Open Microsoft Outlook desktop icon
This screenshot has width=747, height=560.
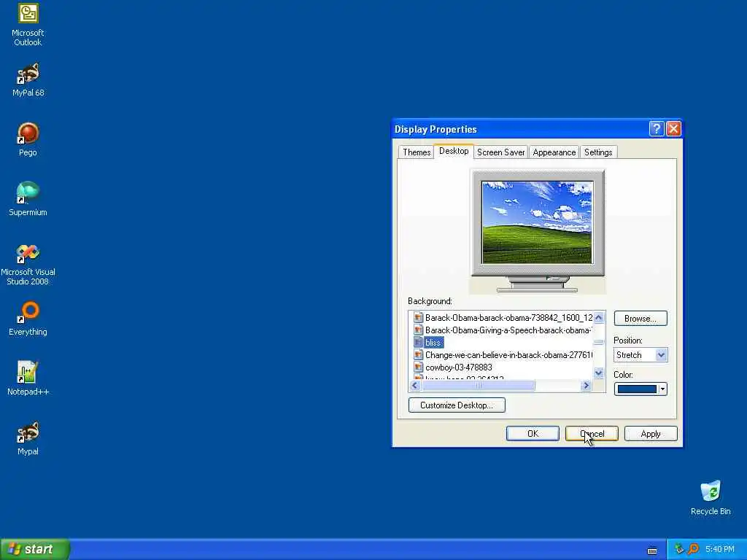click(28, 25)
